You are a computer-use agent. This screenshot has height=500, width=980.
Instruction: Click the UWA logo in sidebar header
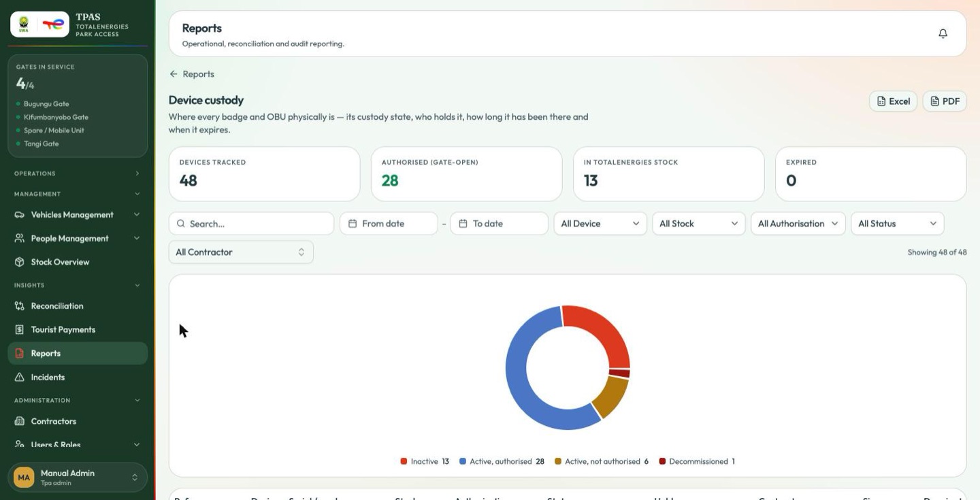(24, 24)
